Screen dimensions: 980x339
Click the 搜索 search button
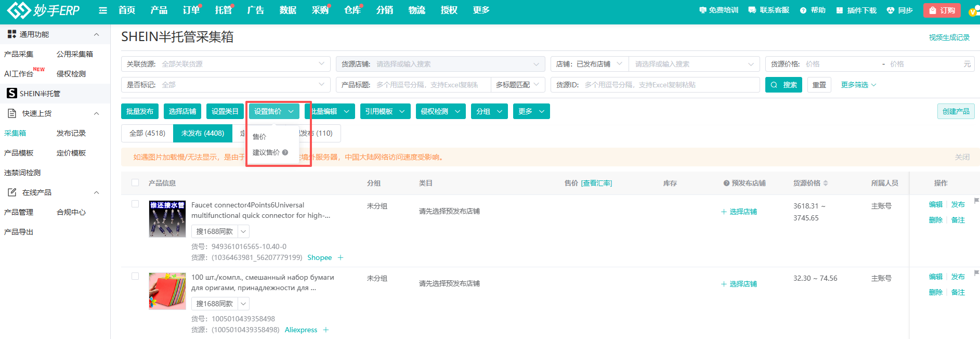click(783, 85)
